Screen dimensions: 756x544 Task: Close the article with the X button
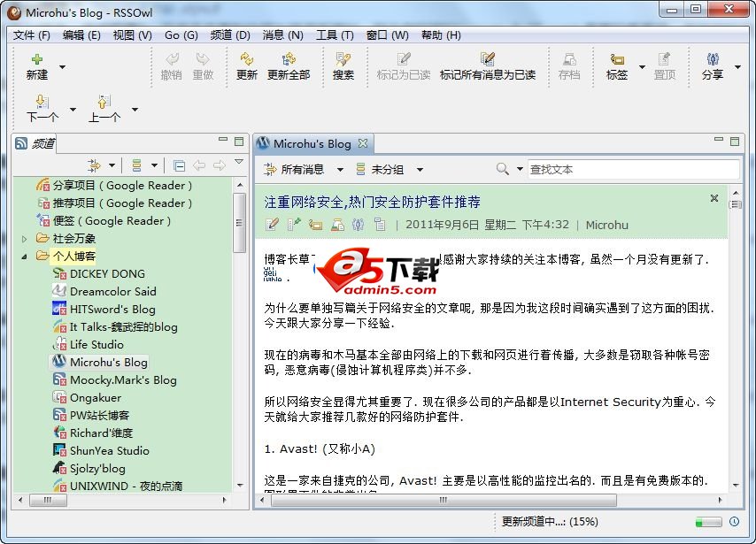pyautogui.click(x=714, y=198)
